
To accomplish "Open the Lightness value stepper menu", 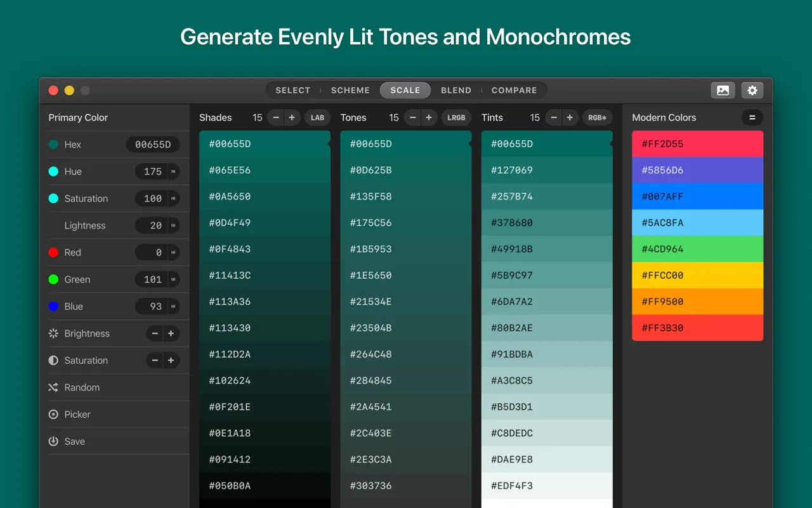I will [x=173, y=225].
